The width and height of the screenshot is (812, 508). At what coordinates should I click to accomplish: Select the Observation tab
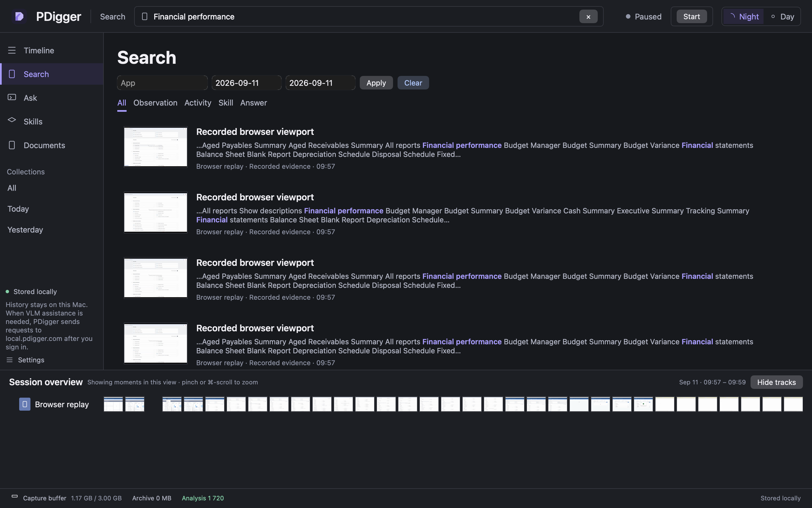pos(155,103)
